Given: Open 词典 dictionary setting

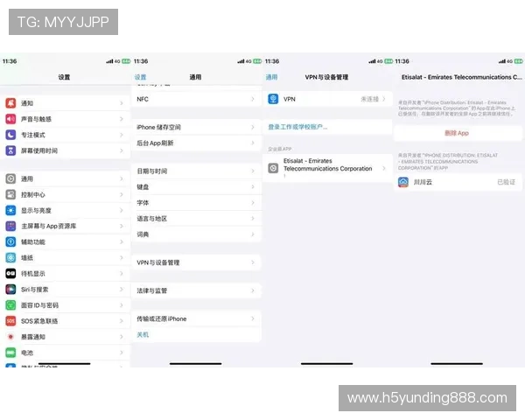Looking at the screenshot, I should 196,234.
